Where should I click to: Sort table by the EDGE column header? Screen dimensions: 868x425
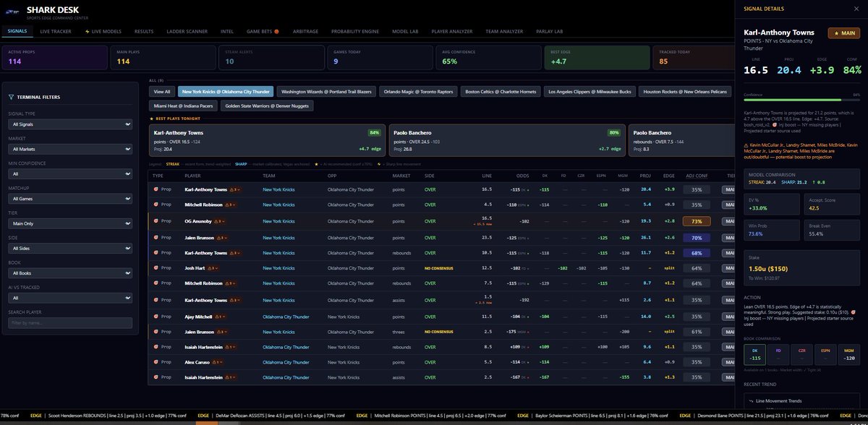668,175
